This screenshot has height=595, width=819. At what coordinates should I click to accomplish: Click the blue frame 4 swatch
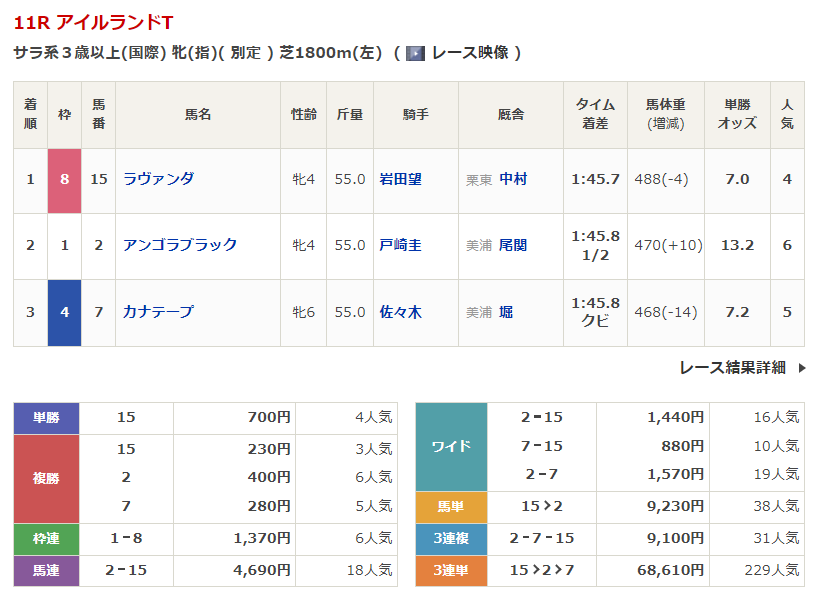point(65,312)
